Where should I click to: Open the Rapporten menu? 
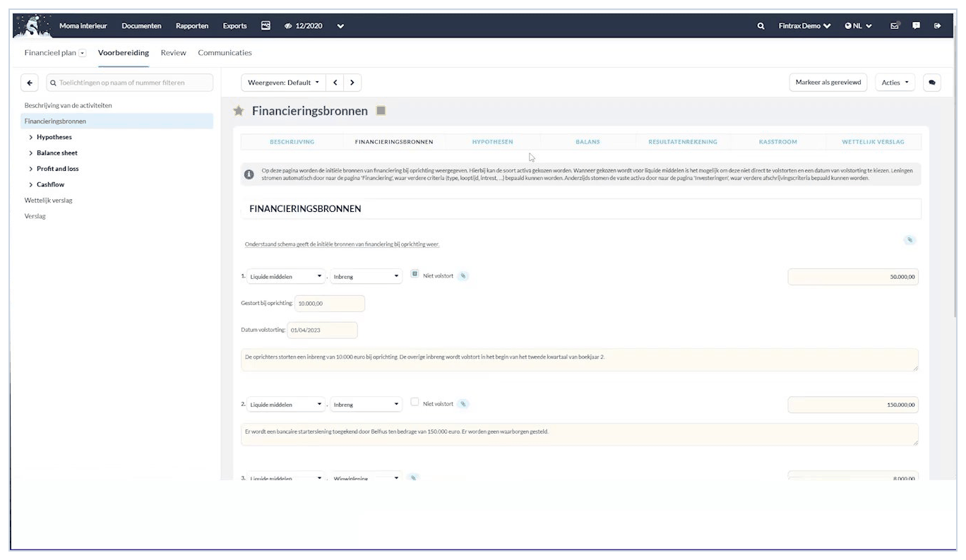(192, 26)
